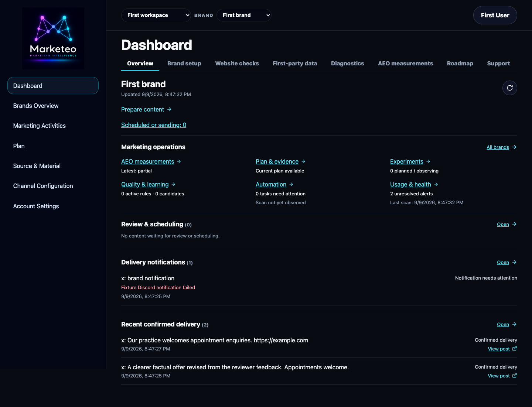Image resolution: width=532 pixels, height=407 pixels.
Task: Click the arrow next to Experiments
Action: [x=429, y=161]
